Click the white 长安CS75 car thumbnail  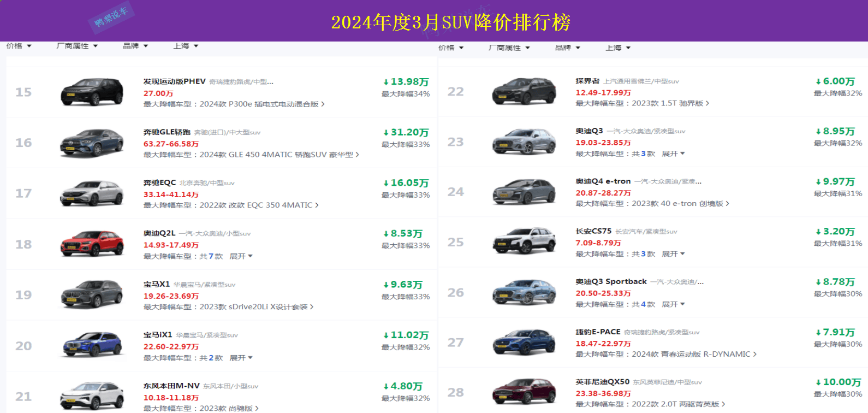pos(524,242)
